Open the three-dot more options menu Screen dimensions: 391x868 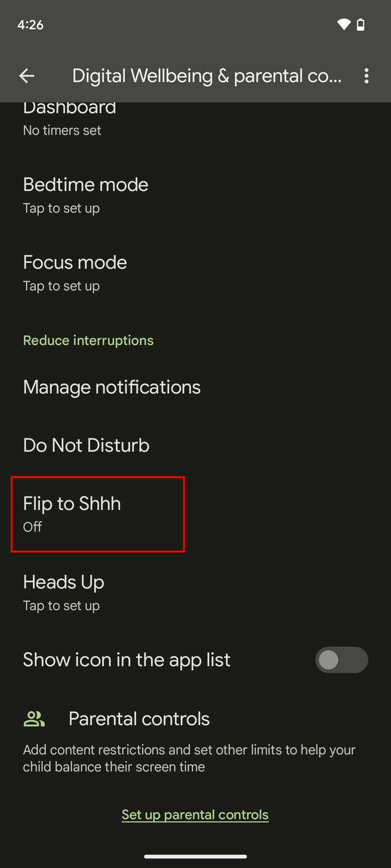tap(366, 76)
